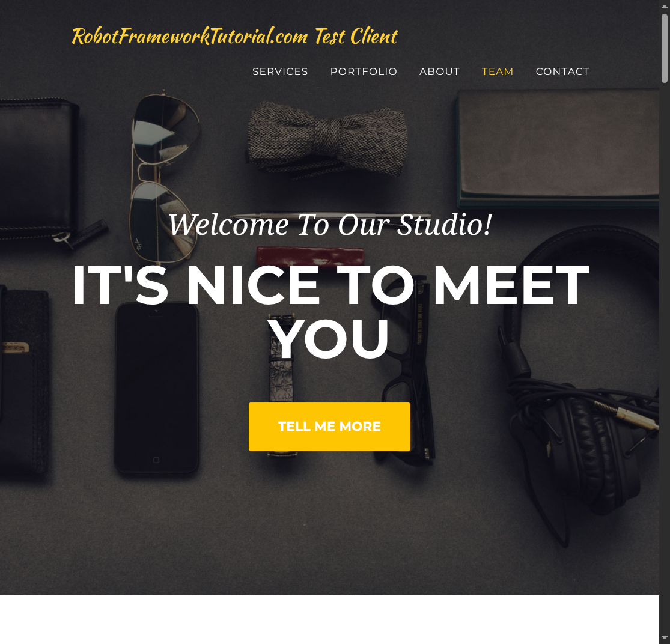Open the Contact navigation link
Image resolution: width=670 pixels, height=644 pixels.
pyautogui.click(x=562, y=71)
